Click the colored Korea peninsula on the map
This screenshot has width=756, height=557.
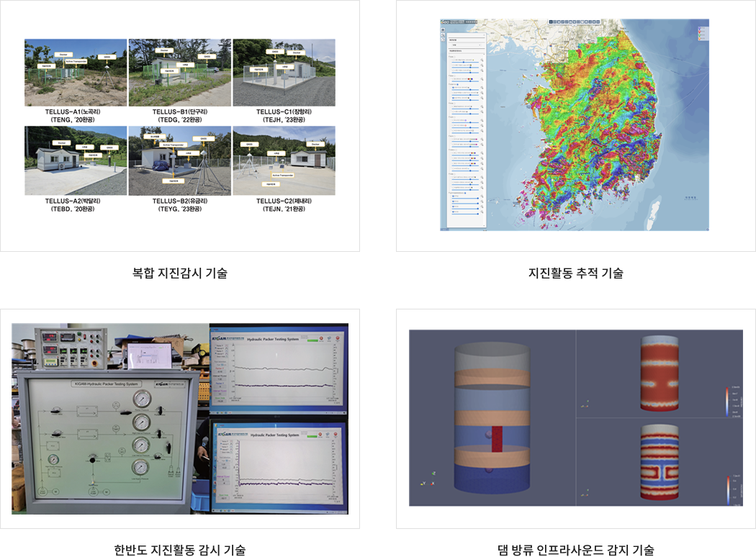click(x=590, y=130)
